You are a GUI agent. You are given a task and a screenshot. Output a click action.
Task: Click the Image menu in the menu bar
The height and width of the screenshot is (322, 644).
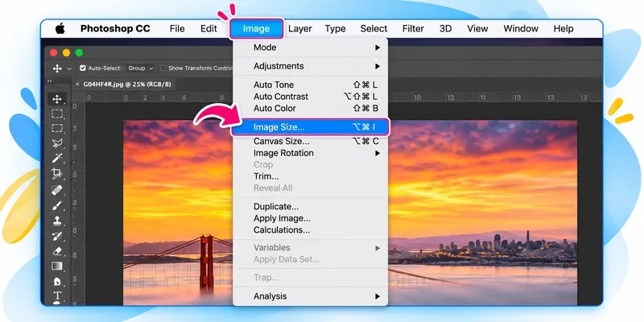tap(256, 29)
